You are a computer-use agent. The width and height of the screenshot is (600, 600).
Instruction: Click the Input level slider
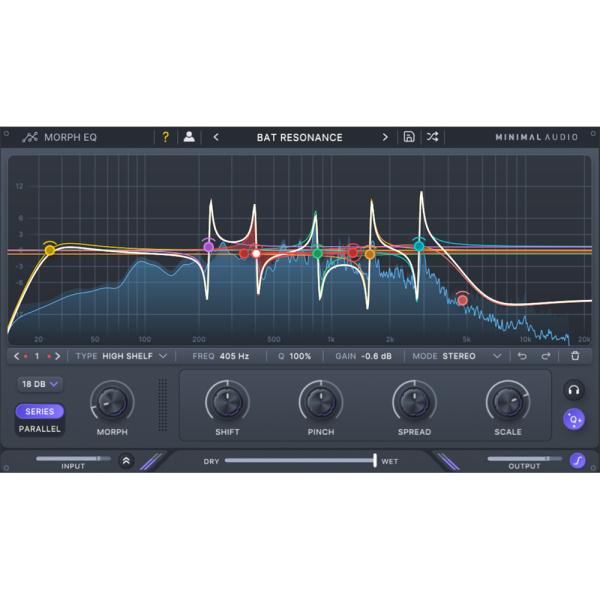click(x=73, y=458)
